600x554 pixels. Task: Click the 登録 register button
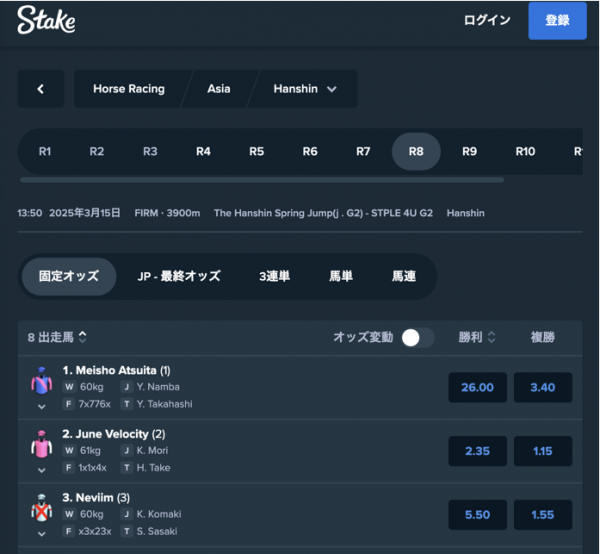click(558, 21)
